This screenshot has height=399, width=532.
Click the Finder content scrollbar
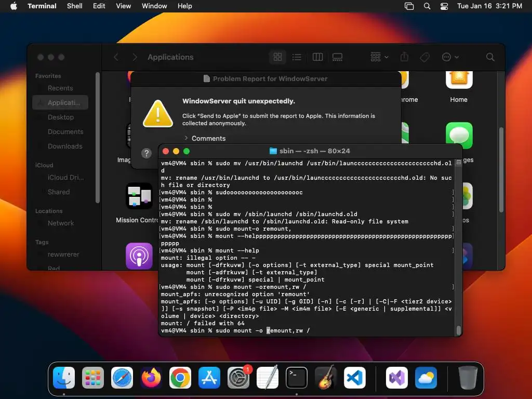click(x=501, y=170)
